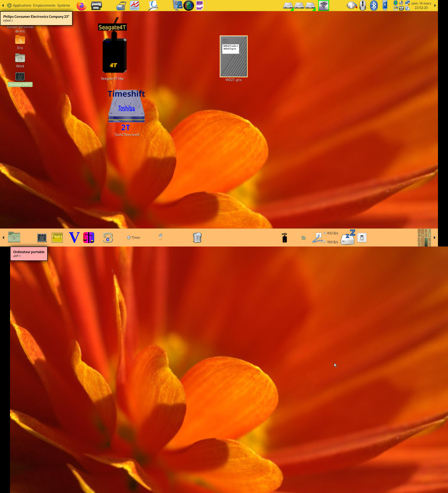Click the sleeping drive Zz icon
The image size is (448, 493).
pos(348,237)
